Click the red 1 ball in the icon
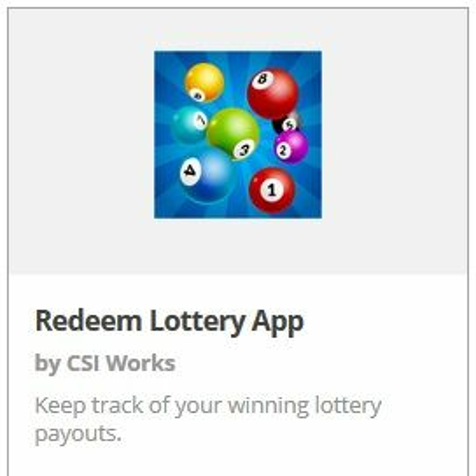 click(272, 190)
